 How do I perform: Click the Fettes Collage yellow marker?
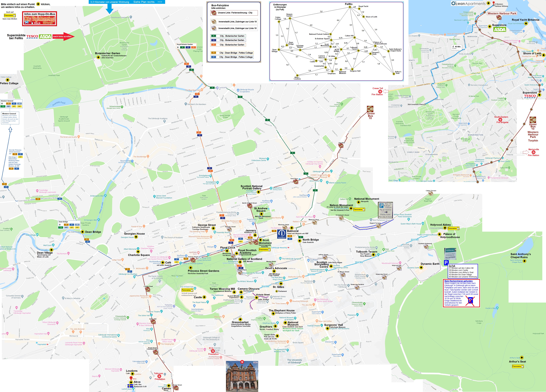(8, 80)
